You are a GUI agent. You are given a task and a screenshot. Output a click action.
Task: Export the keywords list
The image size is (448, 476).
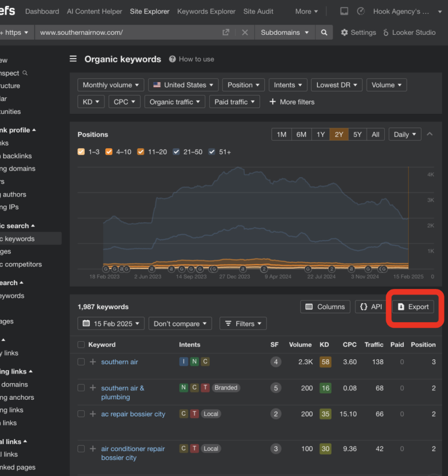coord(413,307)
